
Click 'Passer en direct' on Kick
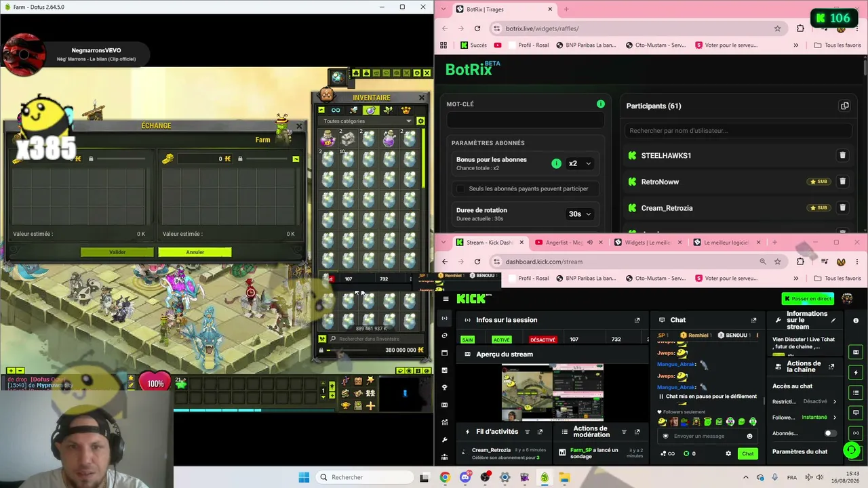tap(808, 298)
